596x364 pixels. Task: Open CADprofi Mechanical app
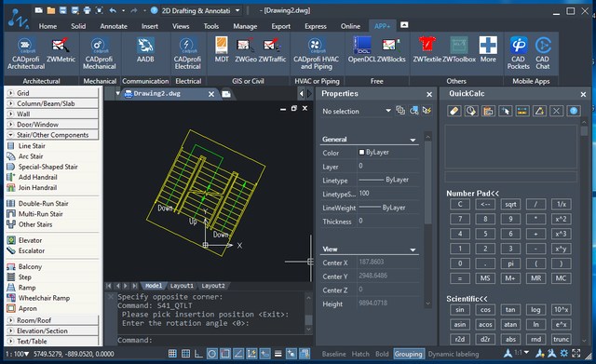pos(100,54)
